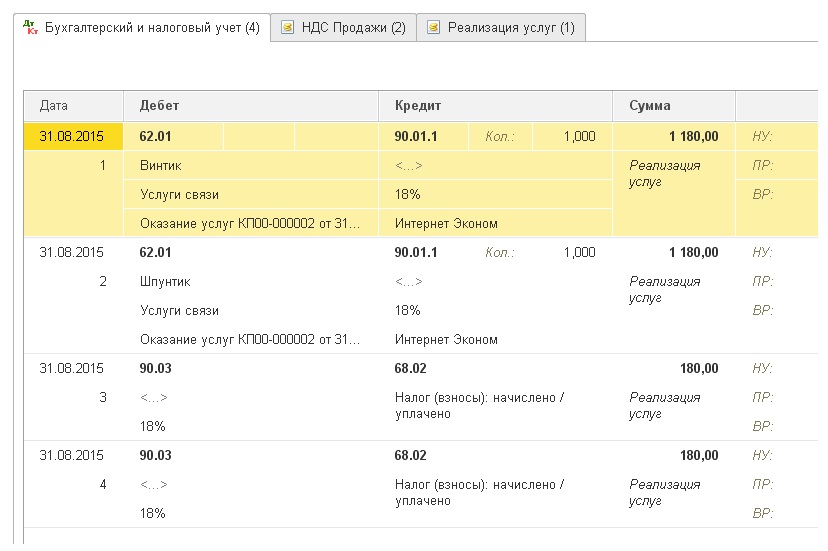Click the 18% credit cell in entry 1

click(x=495, y=194)
